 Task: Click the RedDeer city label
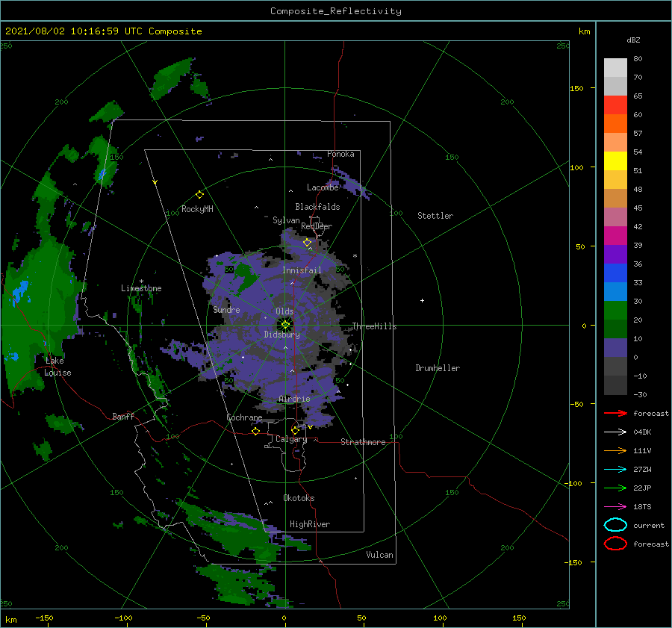(x=317, y=226)
